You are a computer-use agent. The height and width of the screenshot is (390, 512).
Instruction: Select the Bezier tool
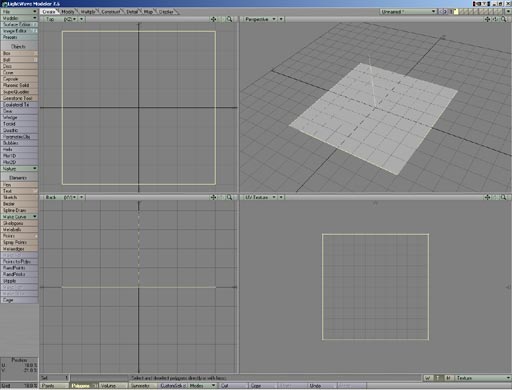[x=19, y=204]
